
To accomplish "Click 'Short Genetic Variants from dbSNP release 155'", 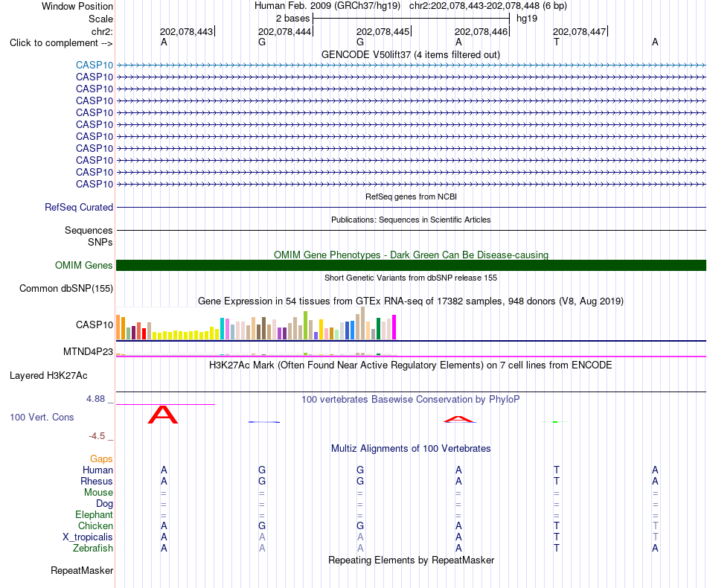I will tap(411, 278).
